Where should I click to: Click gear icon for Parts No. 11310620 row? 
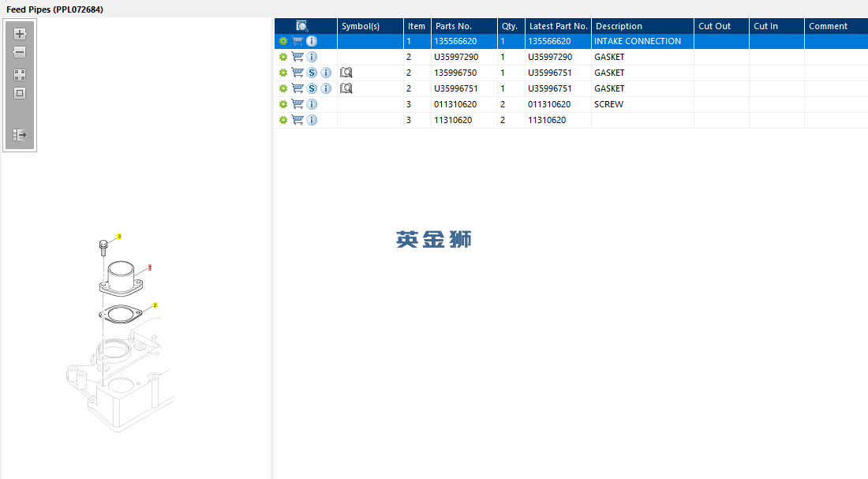(x=282, y=120)
